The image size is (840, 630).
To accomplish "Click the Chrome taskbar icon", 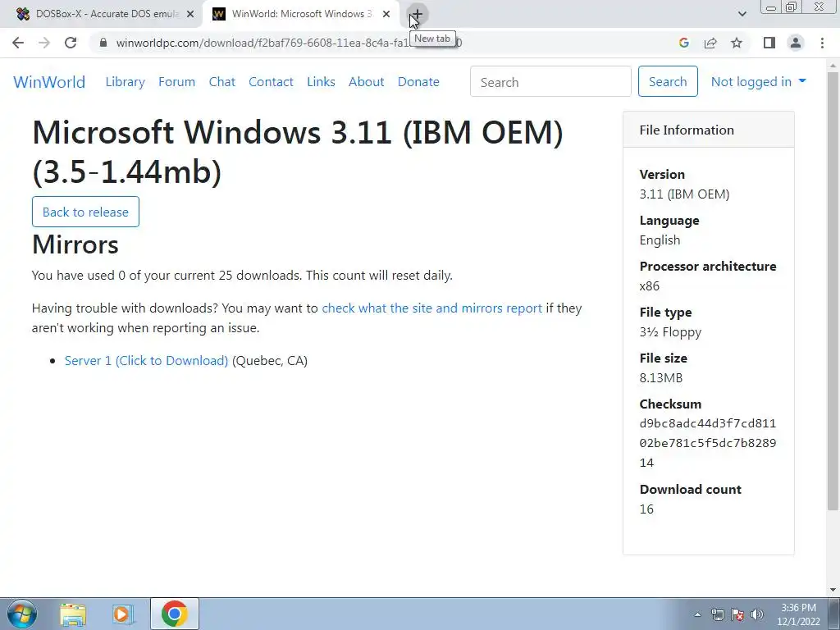I will coord(174,614).
